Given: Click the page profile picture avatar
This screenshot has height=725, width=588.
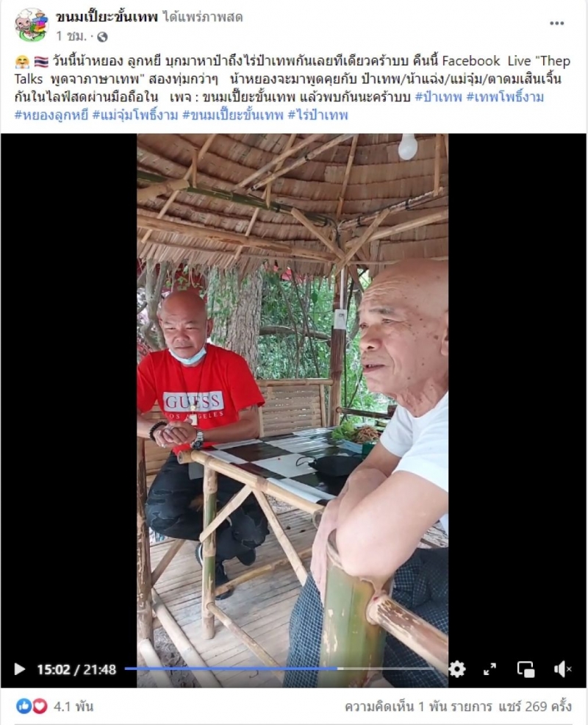Looking at the screenshot, I should tap(32, 24).
